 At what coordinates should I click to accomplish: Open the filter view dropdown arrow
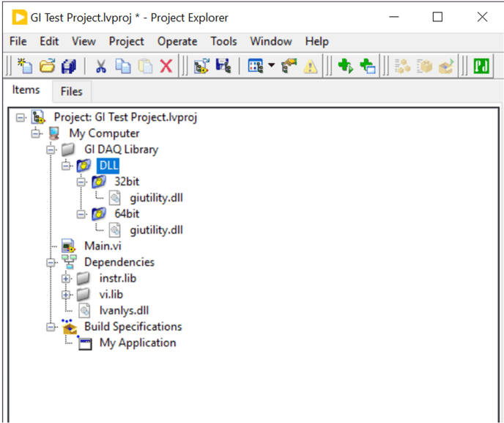[271, 67]
